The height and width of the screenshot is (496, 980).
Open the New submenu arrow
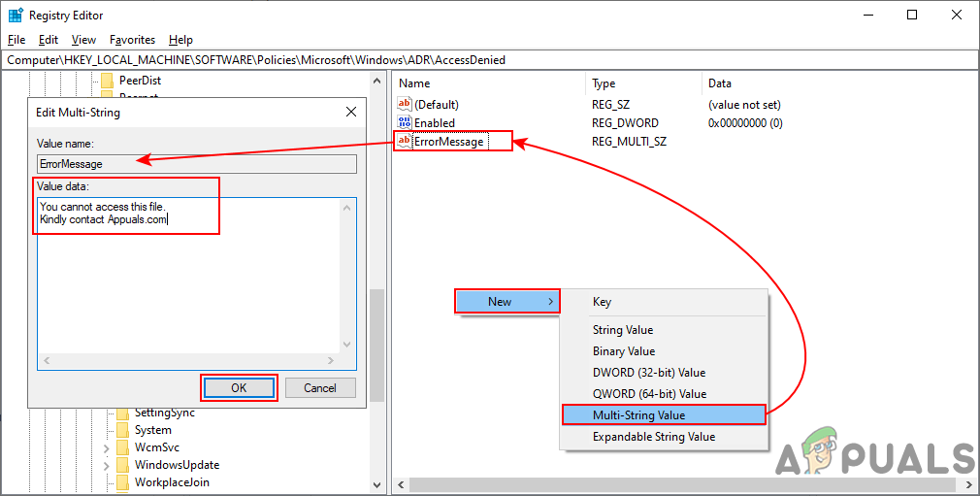click(550, 302)
